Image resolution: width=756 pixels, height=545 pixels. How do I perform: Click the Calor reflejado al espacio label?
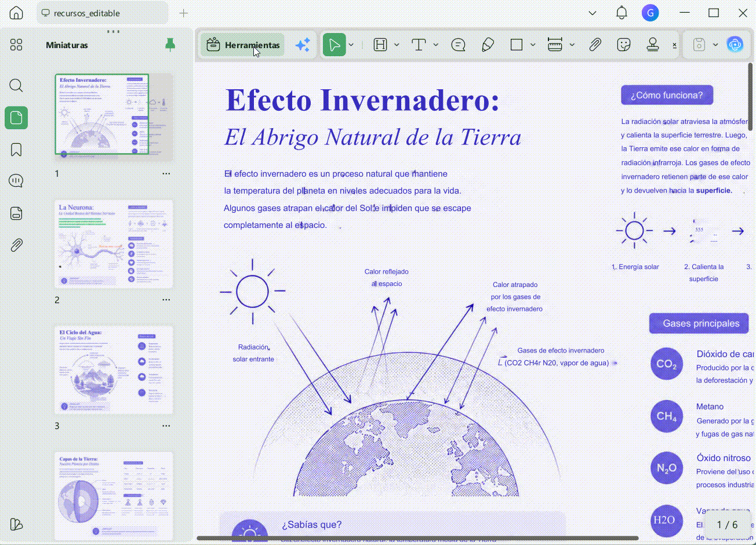[x=387, y=278]
